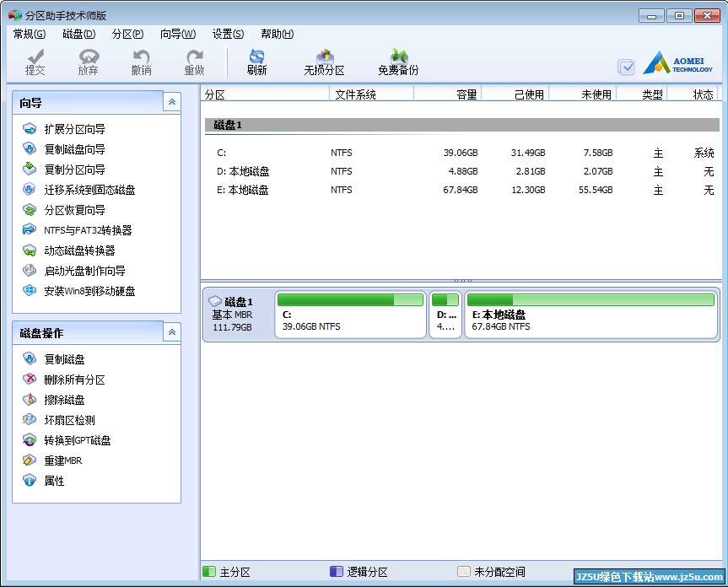Select the C: partition usage bar
This screenshot has width=728, height=587.
(x=351, y=300)
